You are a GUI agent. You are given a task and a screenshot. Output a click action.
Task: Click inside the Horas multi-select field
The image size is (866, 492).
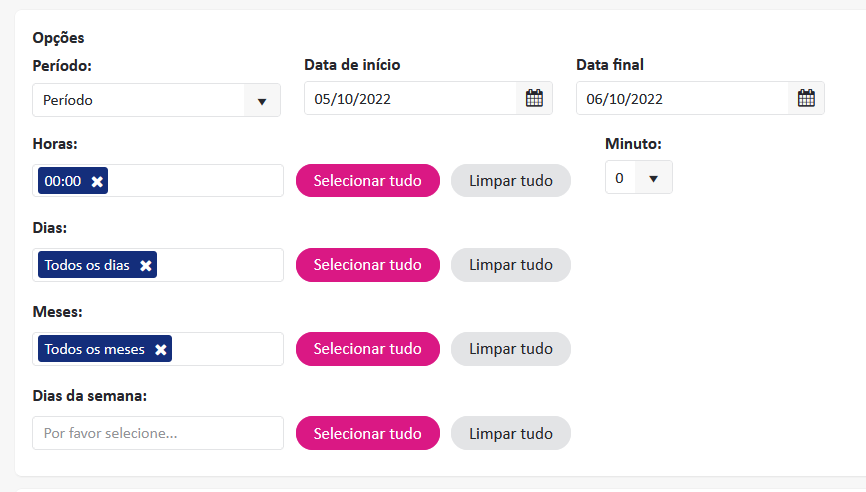195,181
